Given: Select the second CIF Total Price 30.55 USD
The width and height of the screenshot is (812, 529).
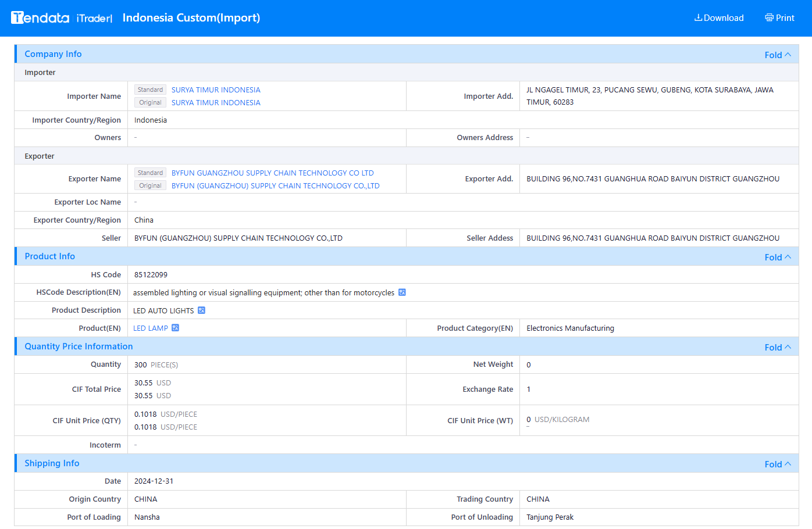Looking at the screenshot, I should pyautogui.click(x=152, y=395).
